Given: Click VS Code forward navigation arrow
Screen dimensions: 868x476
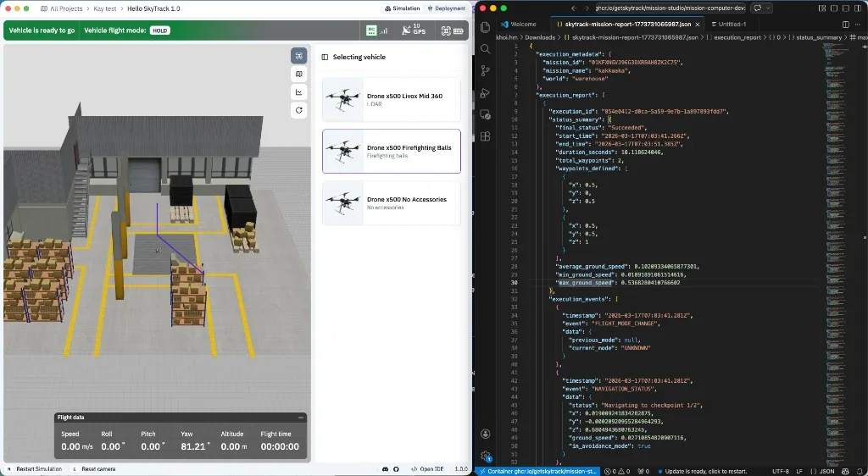Looking at the screenshot, I should coord(587,8).
